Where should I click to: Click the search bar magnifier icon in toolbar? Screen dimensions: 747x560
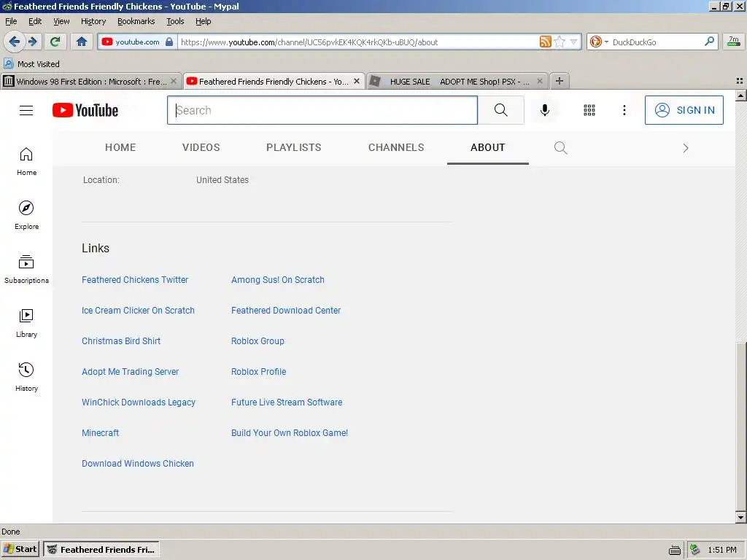coord(709,42)
